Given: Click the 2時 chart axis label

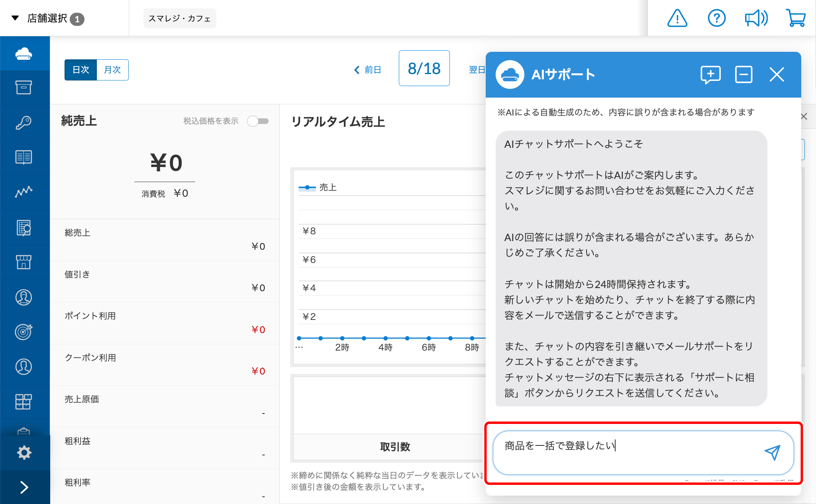Looking at the screenshot, I should pyautogui.click(x=342, y=347).
